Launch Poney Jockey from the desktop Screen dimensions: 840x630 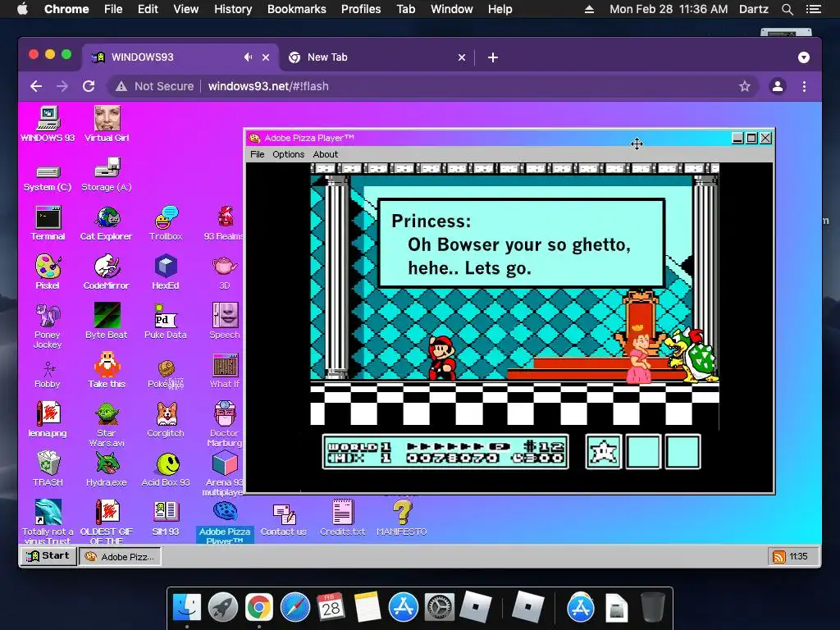48,326
